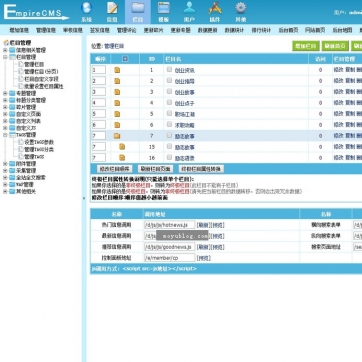This screenshot has height=362, width=362.
Task: Open the 信息 (Info) notepad icon
Action: click(x=112, y=8)
